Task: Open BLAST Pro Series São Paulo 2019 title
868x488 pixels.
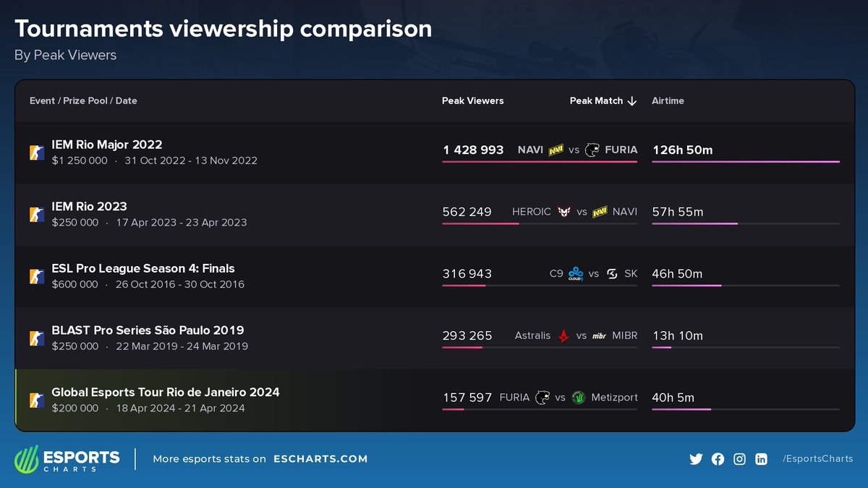Action: click(148, 330)
